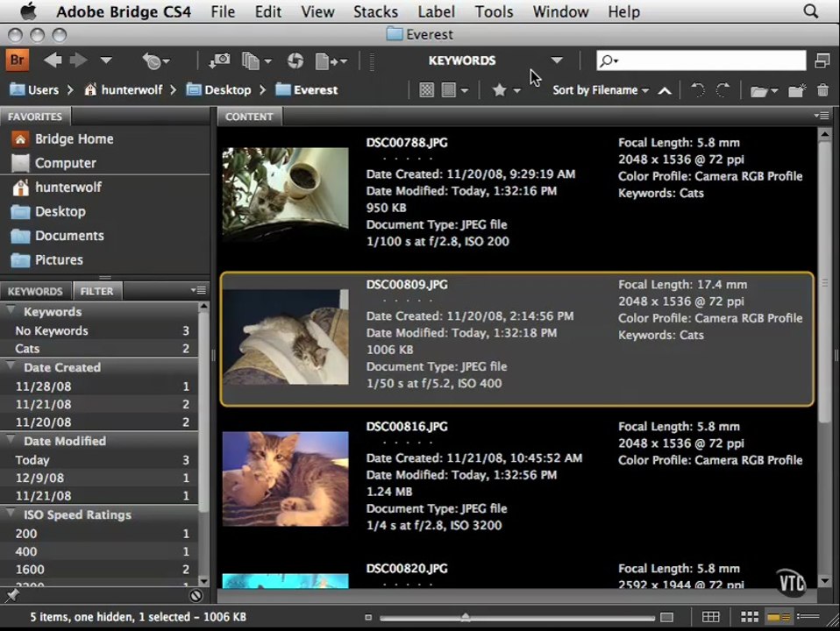
Task: Rotate 90 degrees clockwise
Action: coord(723,90)
